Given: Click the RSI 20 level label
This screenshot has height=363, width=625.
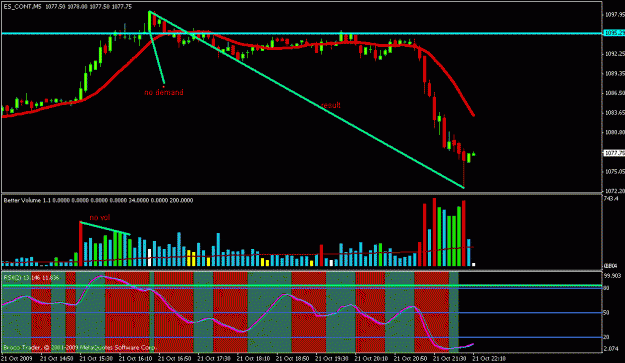Looking at the screenshot, I should pos(606,337).
